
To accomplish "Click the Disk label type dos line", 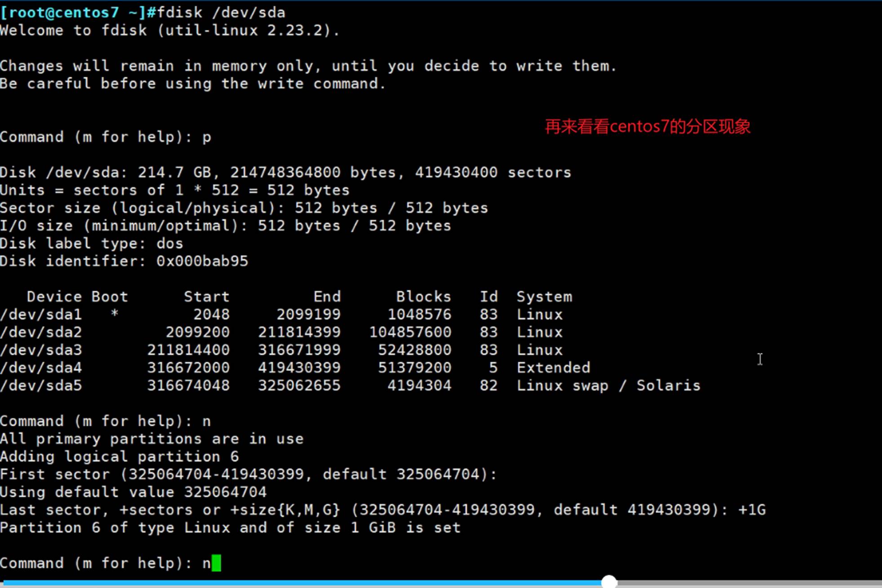I will tap(92, 243).
